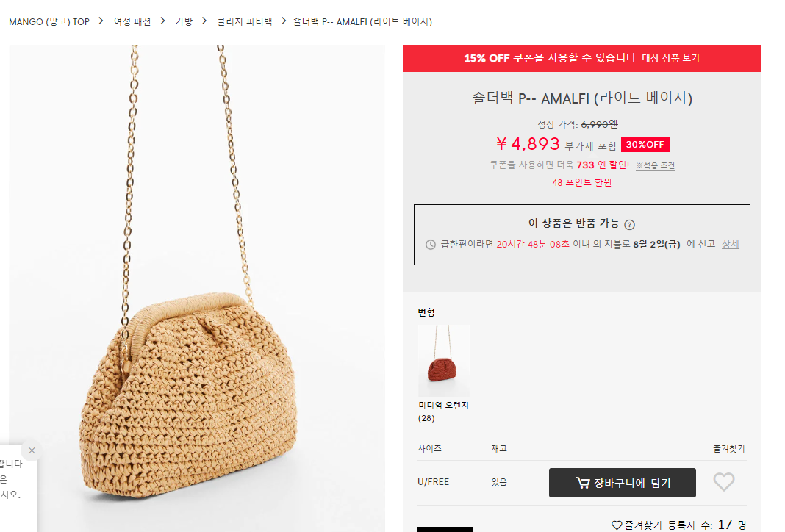Go to 클러치 파티백 breadcrumb

[x=244, y=21]
